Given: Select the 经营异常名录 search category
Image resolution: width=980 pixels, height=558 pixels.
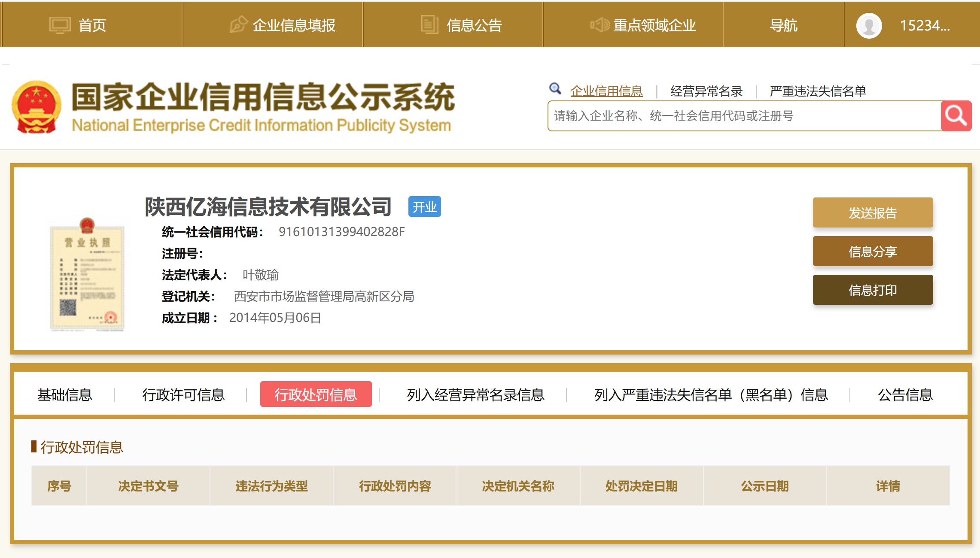Looking at the screenshot, I should click(706, 91).
